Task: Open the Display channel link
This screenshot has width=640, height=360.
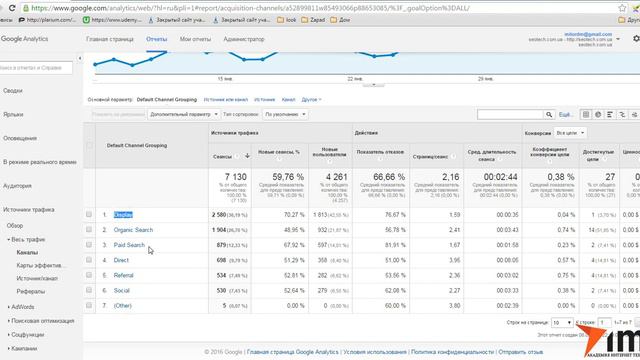Action: [x=123, y=215]
